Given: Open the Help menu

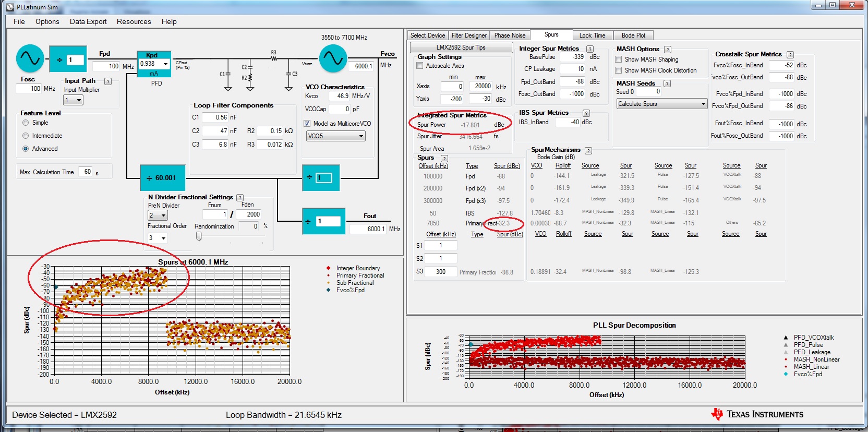Looking at the screenshot, I should click(x=169, y=21).
